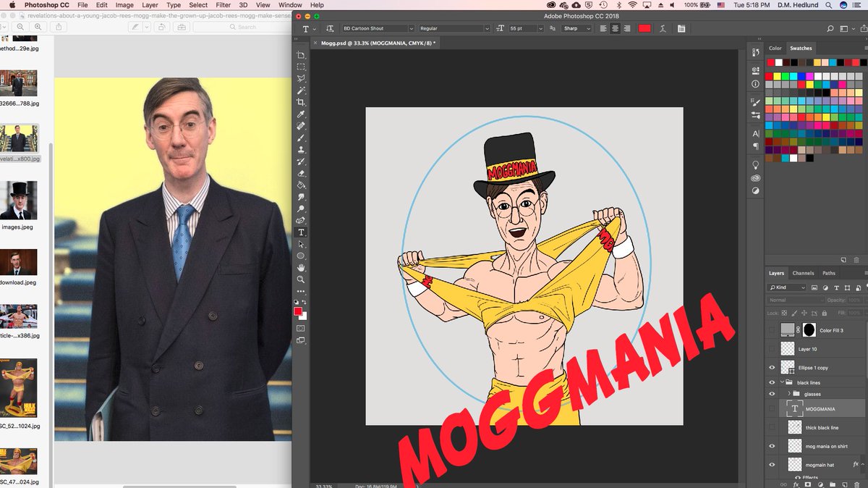The width and height of the screenshot is (868, 488).
Task: Select the Move/Artboard tool
Action: pos(301,55)
